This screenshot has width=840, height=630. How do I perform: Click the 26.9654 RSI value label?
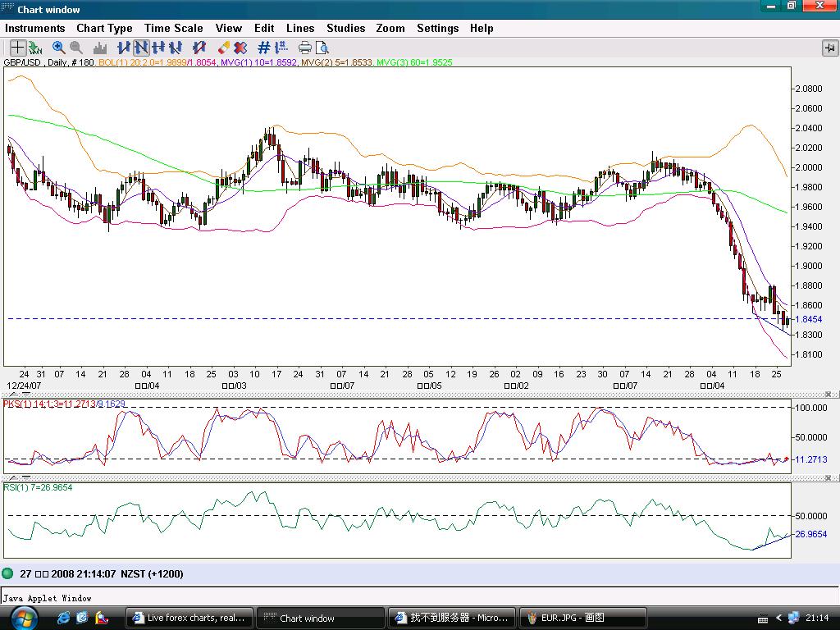811,534
